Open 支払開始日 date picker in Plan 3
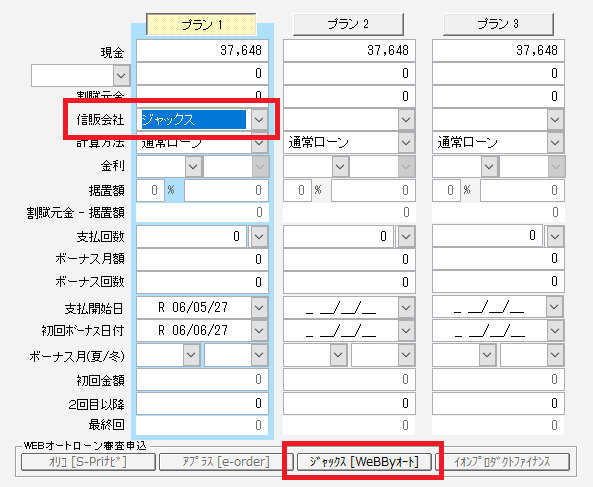 point(554,307)
